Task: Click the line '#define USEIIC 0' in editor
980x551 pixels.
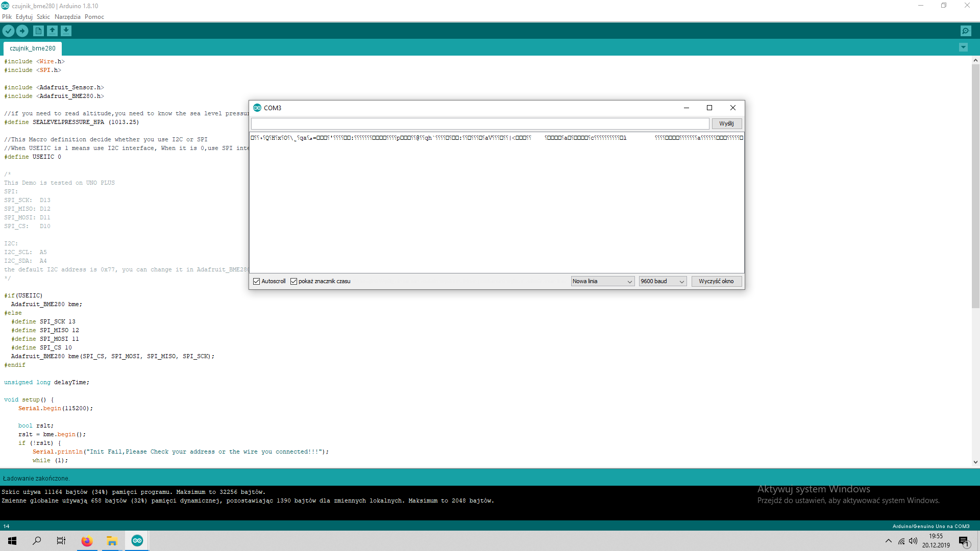Action: (x=33, y=157)
